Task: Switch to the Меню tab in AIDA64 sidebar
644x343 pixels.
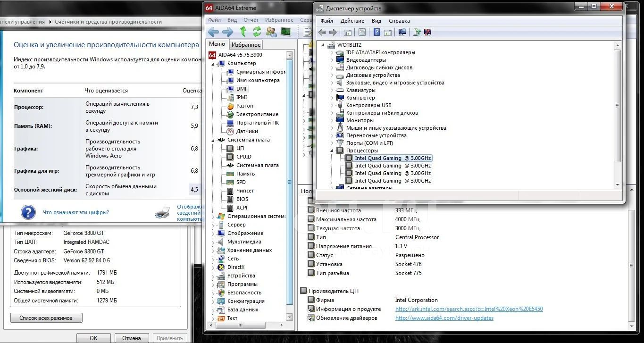Action: [x=217, y=44]
